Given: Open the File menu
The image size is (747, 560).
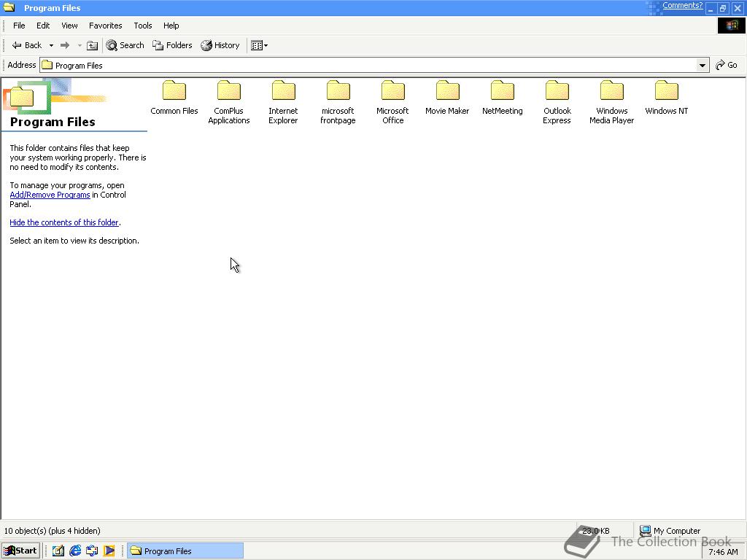Looking at the screenshot, I should (x=19, y=26).
